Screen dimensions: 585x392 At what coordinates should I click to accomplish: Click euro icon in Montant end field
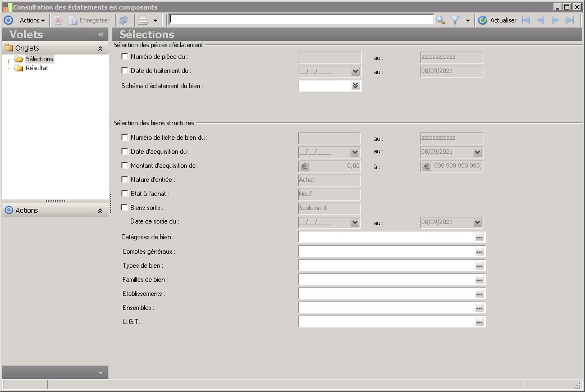[427, 166]
